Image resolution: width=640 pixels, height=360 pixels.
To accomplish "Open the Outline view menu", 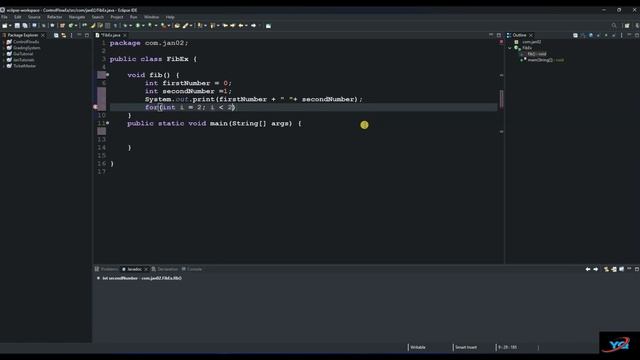I will point(621,36).
